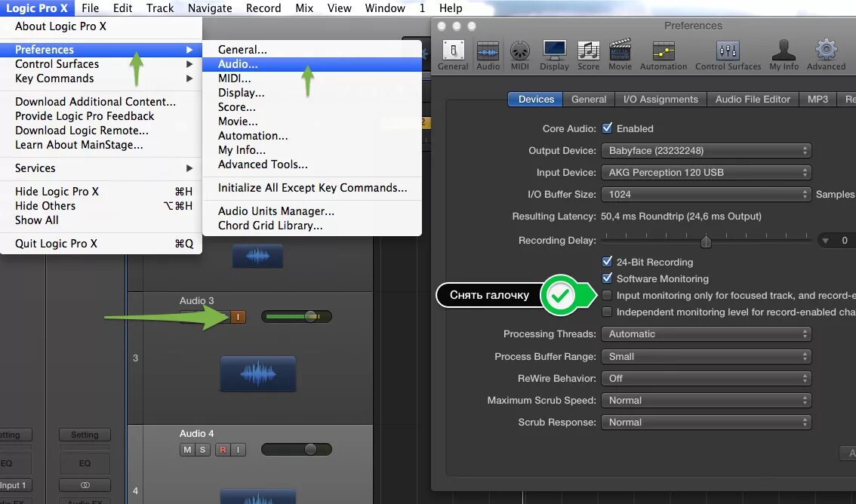Click the Setting button in channel strip
Screen dimensions: 856x504
pos(85,435)
